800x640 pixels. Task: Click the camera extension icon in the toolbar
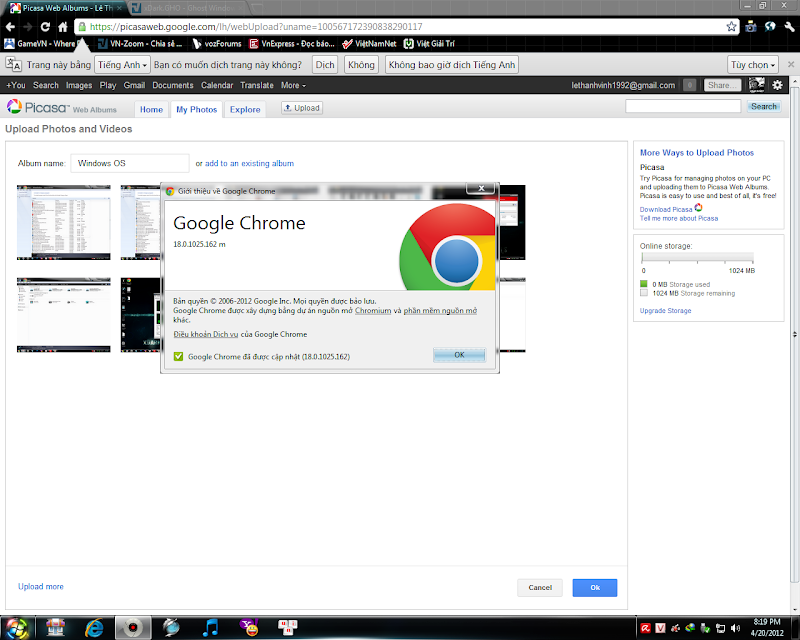pyautogui.click(x=751, y=27)
